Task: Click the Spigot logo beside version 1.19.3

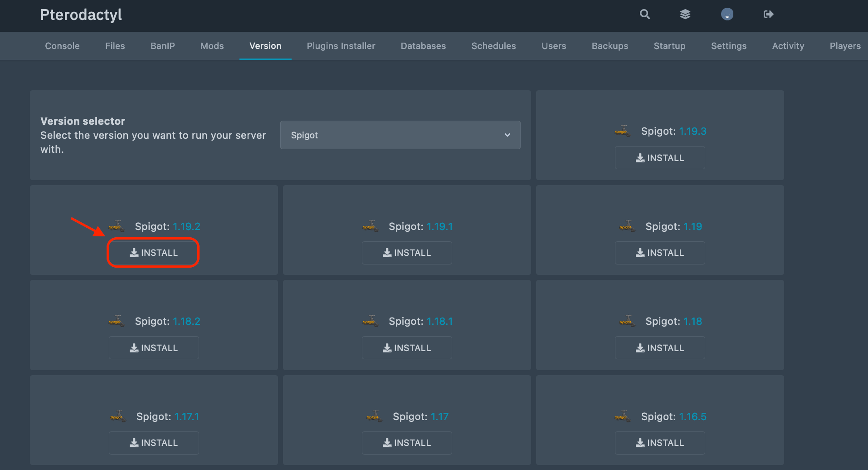Action: point(623,131)
